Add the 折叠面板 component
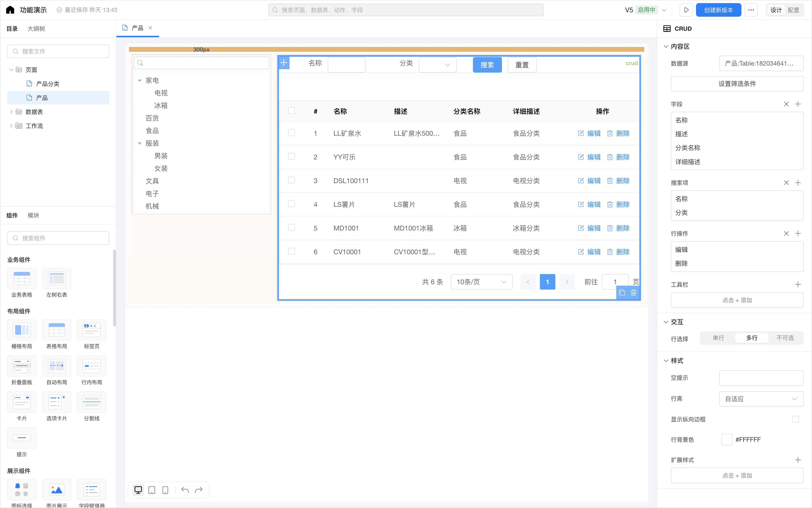 tap(22, 370)
